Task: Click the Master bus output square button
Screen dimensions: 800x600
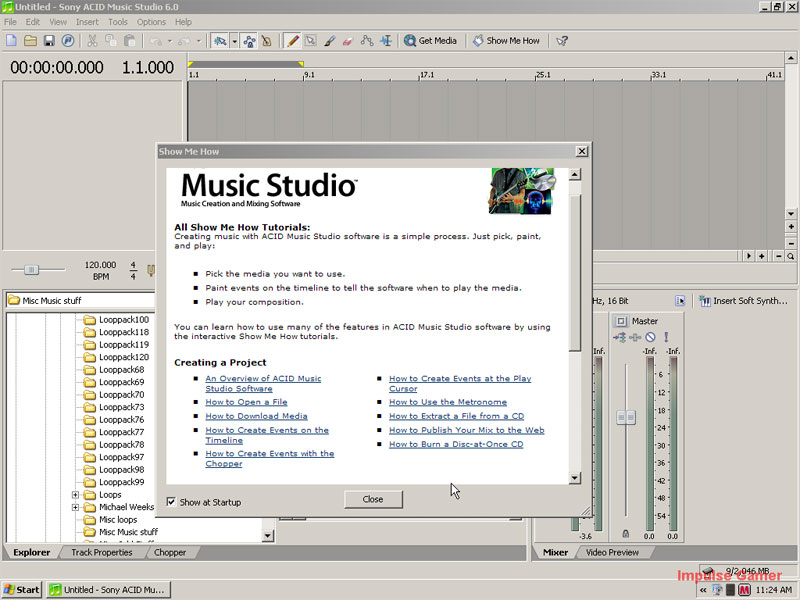Action: coord(621,321)
